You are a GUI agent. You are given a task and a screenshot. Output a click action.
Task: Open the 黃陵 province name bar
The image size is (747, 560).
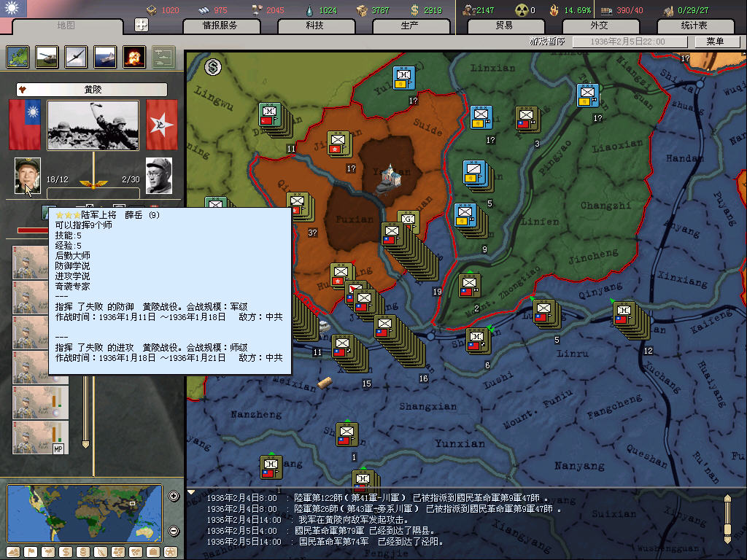92,89
